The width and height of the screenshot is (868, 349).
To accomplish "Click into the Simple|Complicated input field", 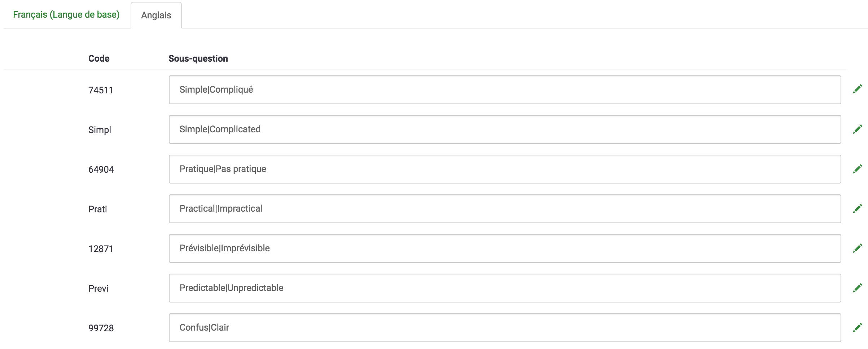I will point(505,129).
